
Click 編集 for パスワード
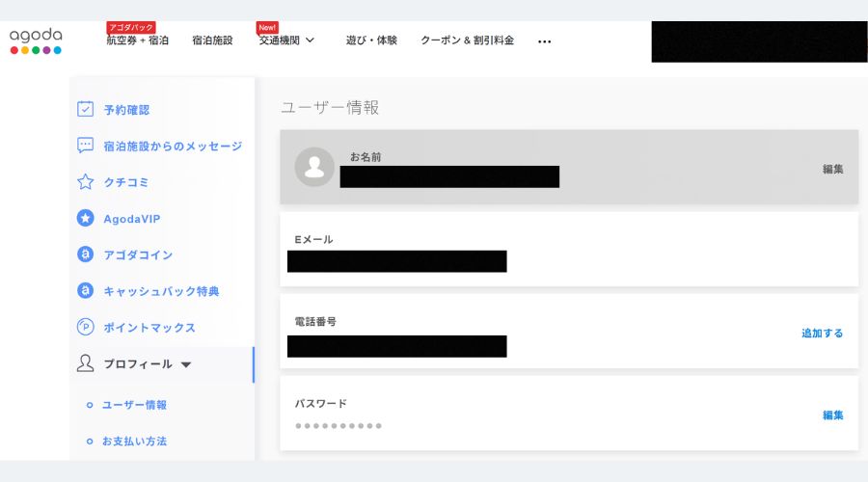coord(832,415)
